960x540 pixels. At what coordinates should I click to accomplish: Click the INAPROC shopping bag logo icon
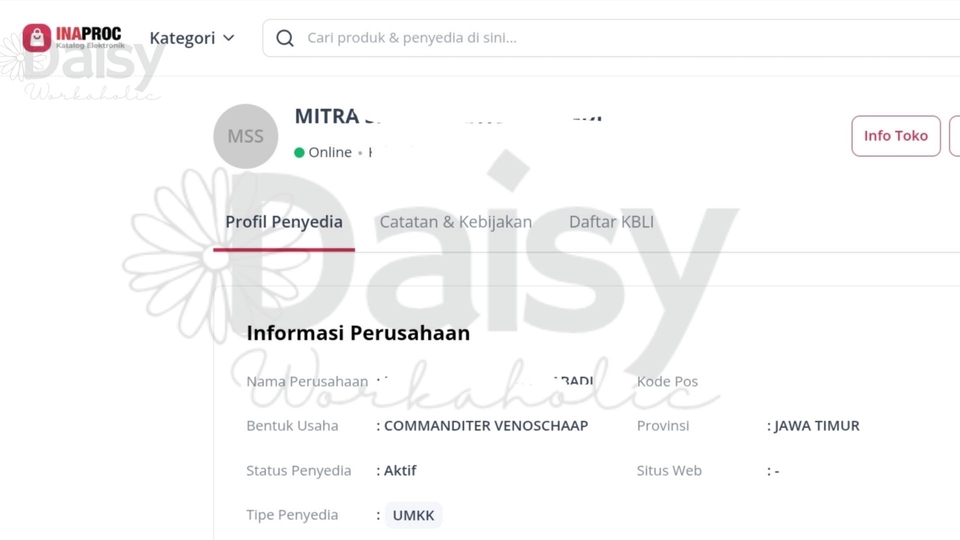coord(37,38)
